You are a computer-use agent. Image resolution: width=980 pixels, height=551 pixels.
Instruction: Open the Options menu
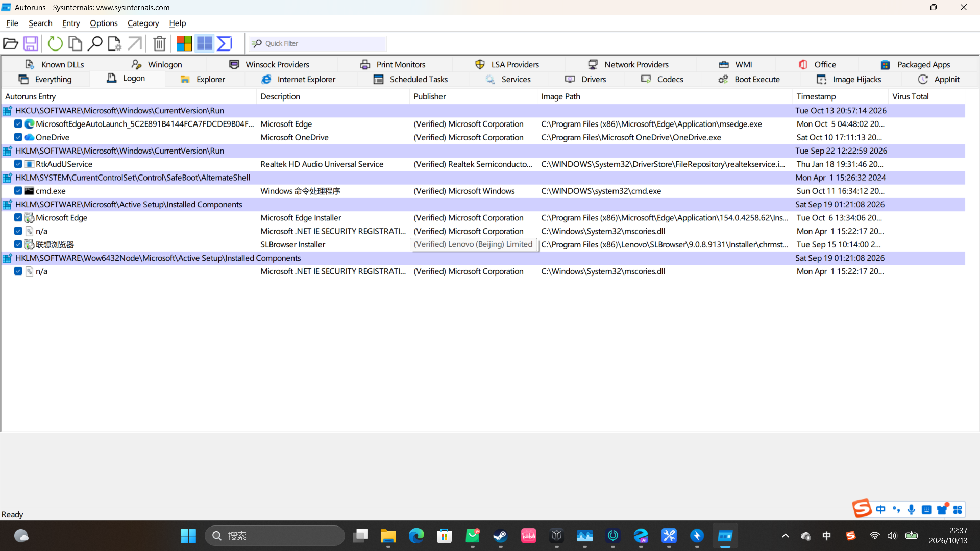click(x=104, y=23)
